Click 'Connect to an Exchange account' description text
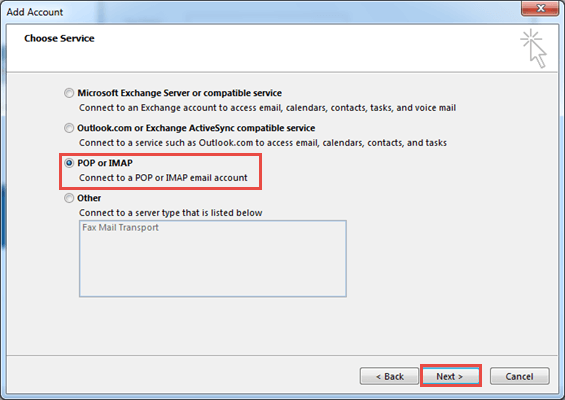This screenshot has height=400, width=565. 267,108
